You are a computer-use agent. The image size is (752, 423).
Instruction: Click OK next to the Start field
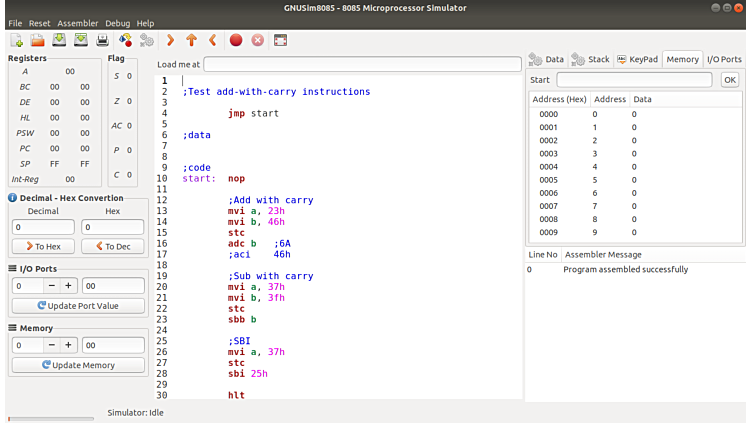pyautogui.click(x=729, y=80)
